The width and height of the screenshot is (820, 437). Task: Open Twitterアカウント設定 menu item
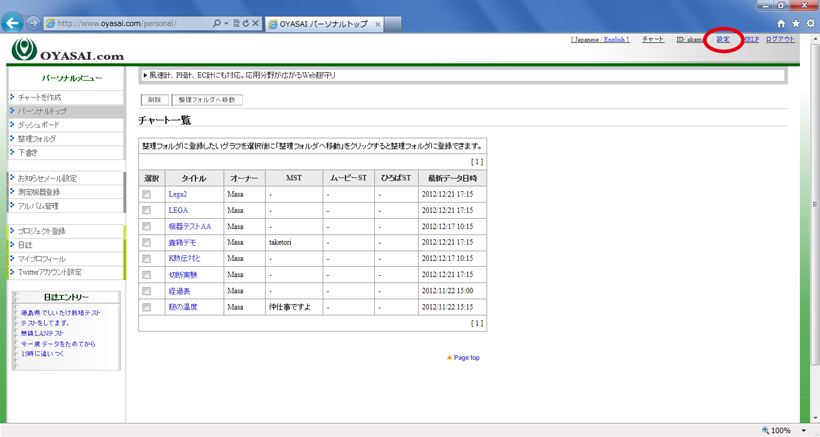50,272
